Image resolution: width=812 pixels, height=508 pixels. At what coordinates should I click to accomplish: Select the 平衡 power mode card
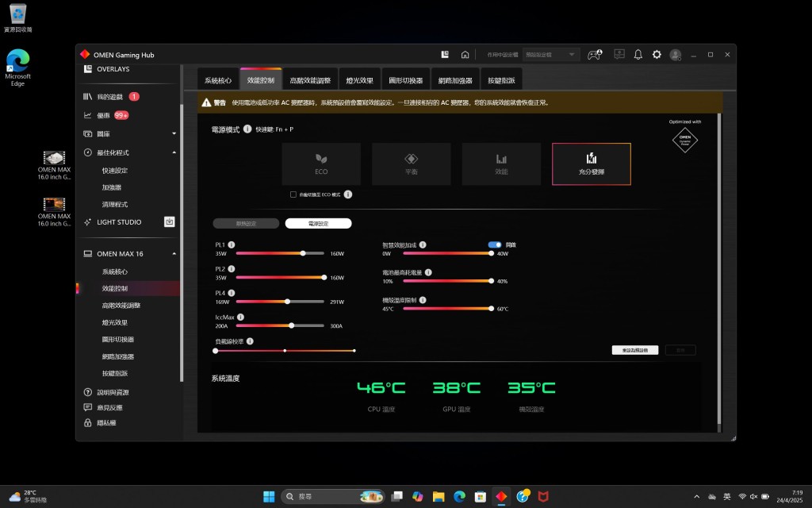click(x=412, y=164)
